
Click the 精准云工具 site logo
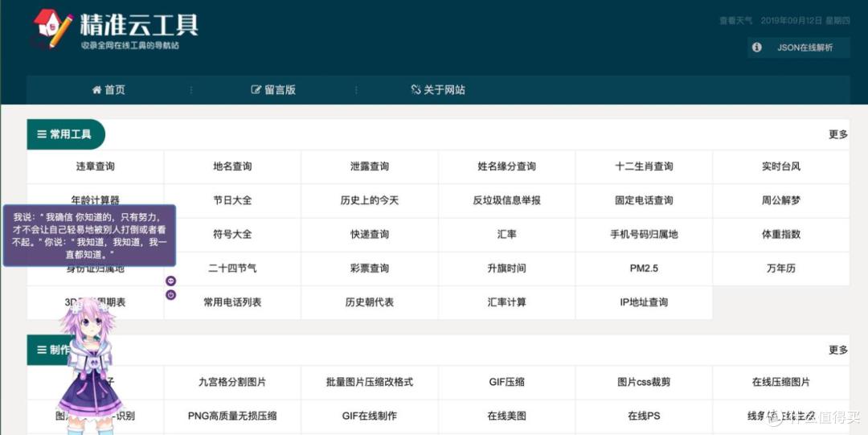tap(116, 29)
